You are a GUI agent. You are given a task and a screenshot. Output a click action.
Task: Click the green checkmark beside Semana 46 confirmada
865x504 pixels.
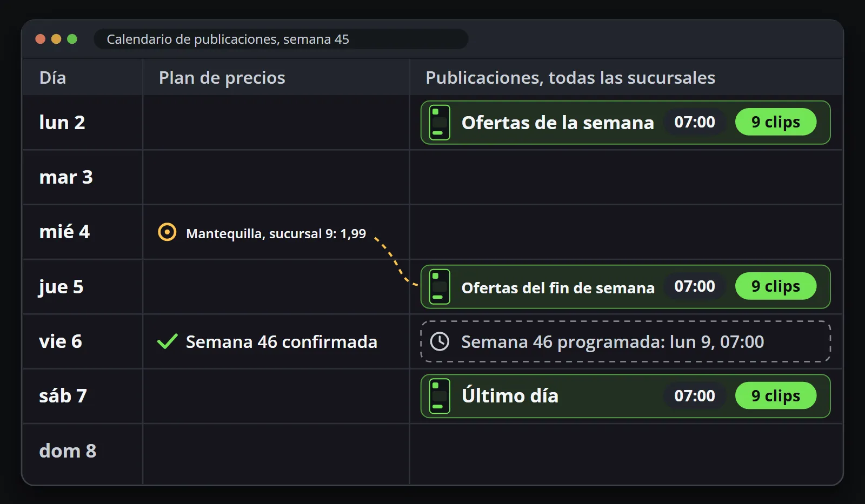tap(168, 341)
